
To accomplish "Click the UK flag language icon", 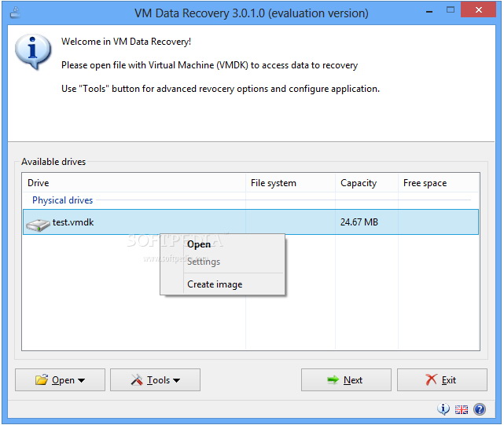I will point(462,409).
